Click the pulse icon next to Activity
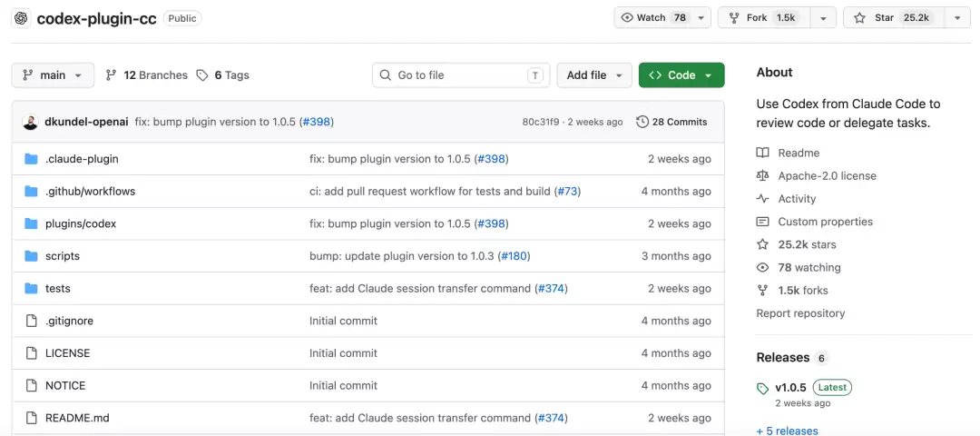 (x=762, y=199)
